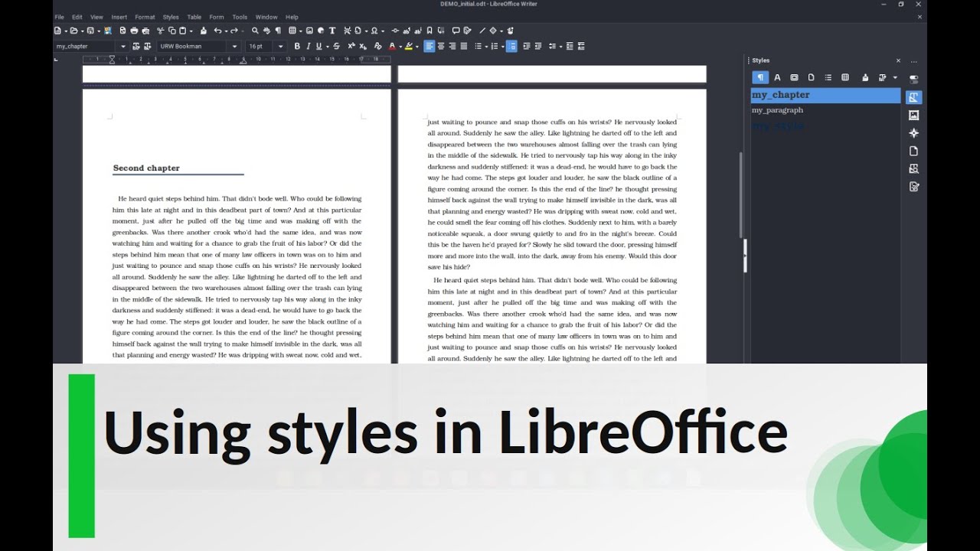Viewport: 980px width, 551px height.
Task: Open the underline style dropdown arrow
Action: click(327, 46)
